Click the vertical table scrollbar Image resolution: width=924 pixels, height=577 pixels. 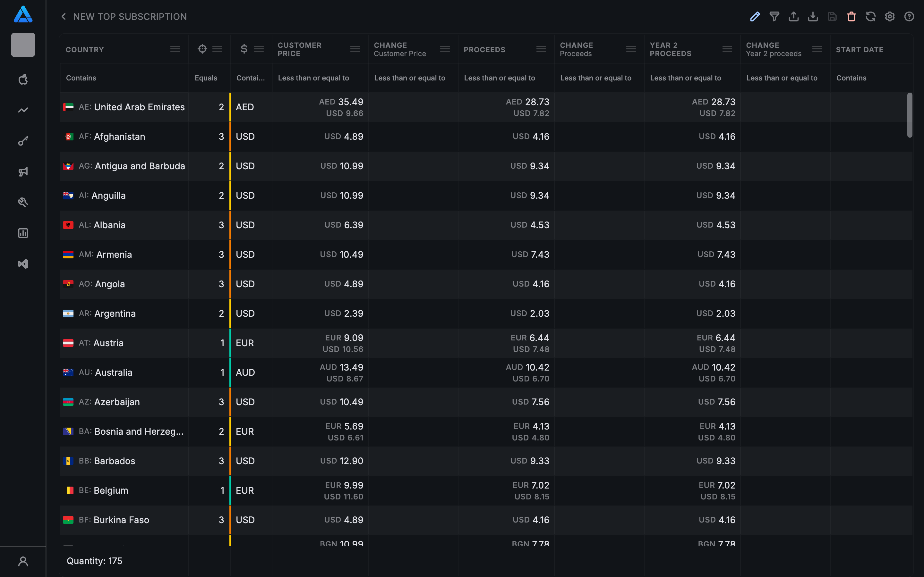click(910, 115)
